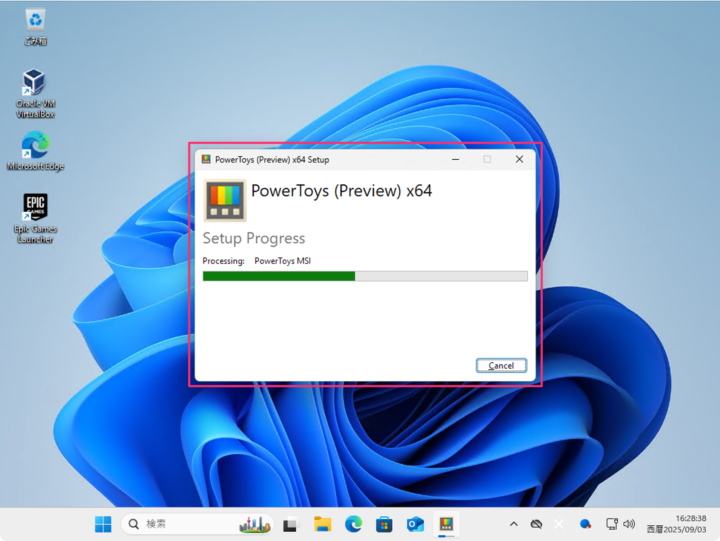
Task: Expand the hidden system tray icons chevron
Action: coord(514,524)
